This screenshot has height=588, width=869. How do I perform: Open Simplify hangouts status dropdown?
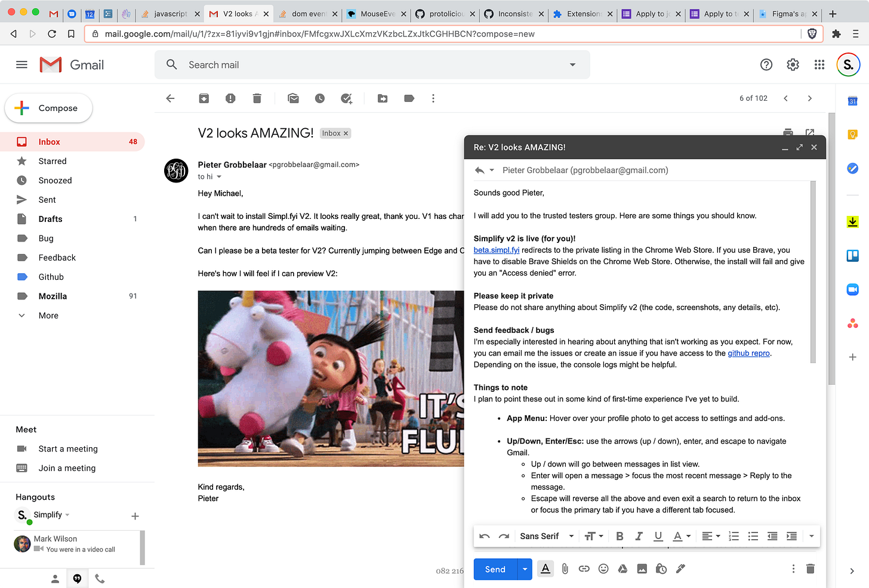coord(67,515)
